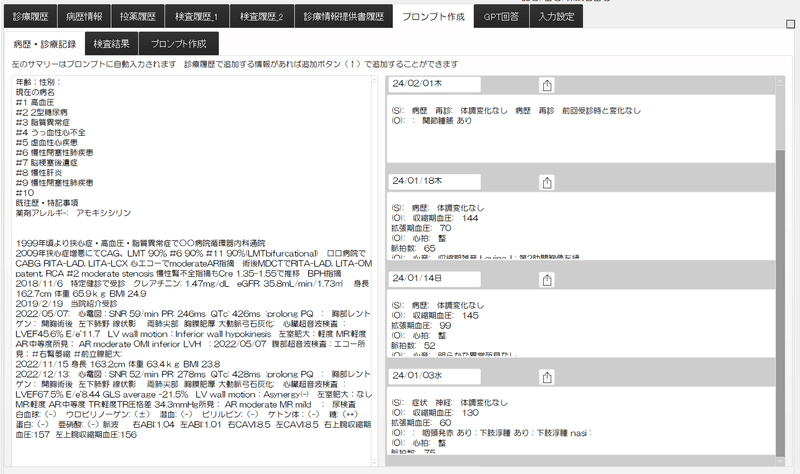Click the small square window icon at top right
800x474 pixels.
point(790,24)
